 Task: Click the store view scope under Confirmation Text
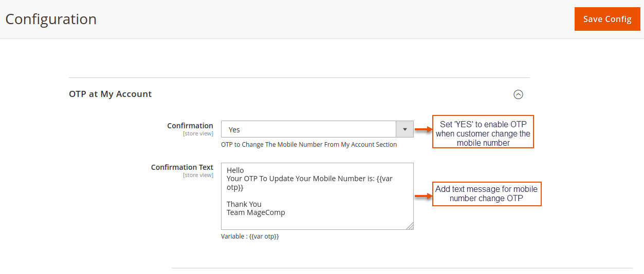[x=198, y=175]
